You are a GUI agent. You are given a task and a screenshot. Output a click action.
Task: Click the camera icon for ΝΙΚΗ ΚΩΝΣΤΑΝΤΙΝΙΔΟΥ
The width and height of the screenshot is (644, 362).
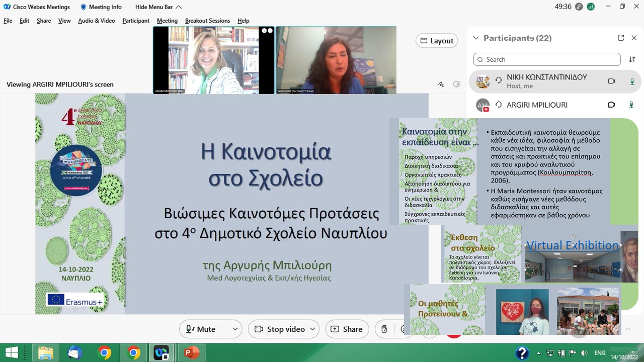(611, 81)
